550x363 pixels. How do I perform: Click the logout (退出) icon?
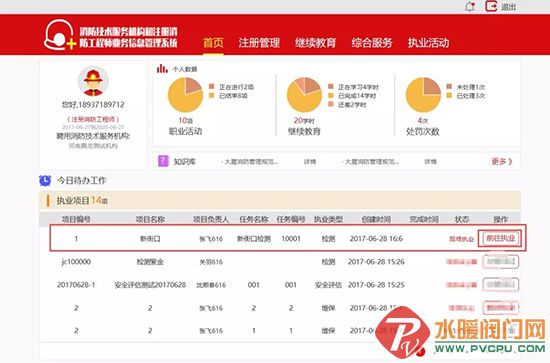pyautogui.click(x=491, y=6)
